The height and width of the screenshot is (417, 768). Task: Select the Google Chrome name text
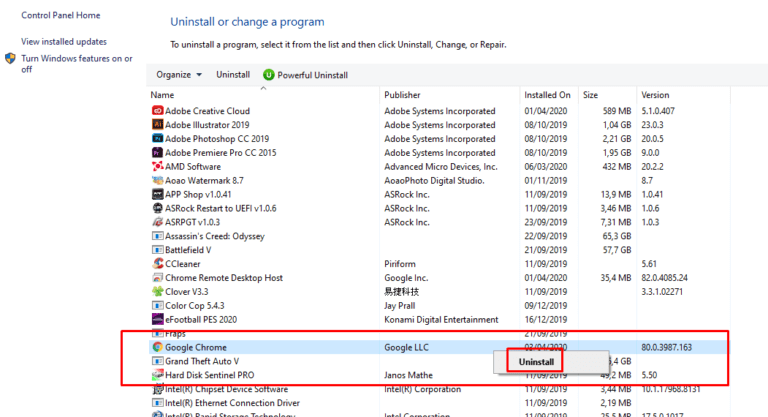[x=196, y=347]
